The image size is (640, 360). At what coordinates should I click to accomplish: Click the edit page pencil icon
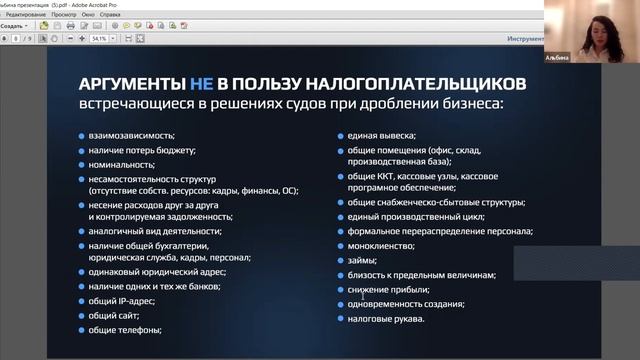pos(84,26)
